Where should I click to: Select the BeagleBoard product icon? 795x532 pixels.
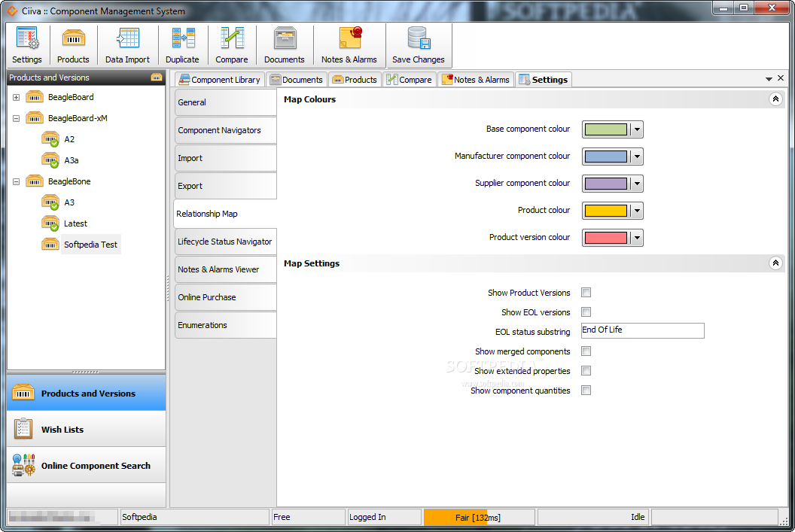(x=35, y=97)
